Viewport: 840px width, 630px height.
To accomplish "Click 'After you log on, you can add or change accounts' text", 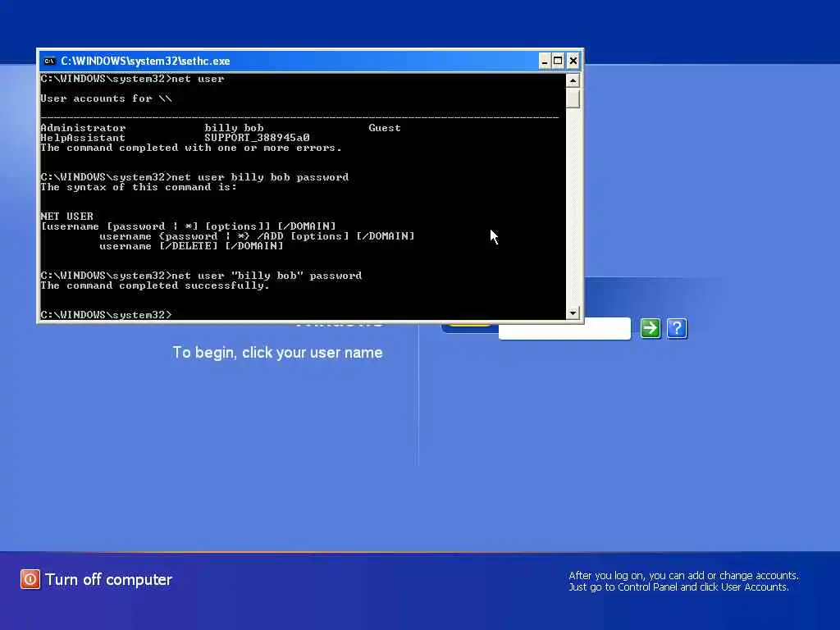I will [x=683, y=575].
